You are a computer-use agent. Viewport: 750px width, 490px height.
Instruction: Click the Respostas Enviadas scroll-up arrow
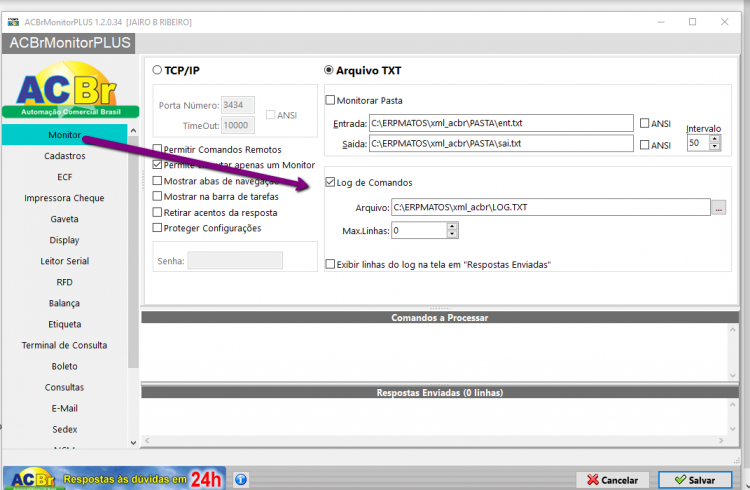click(733, 405)
